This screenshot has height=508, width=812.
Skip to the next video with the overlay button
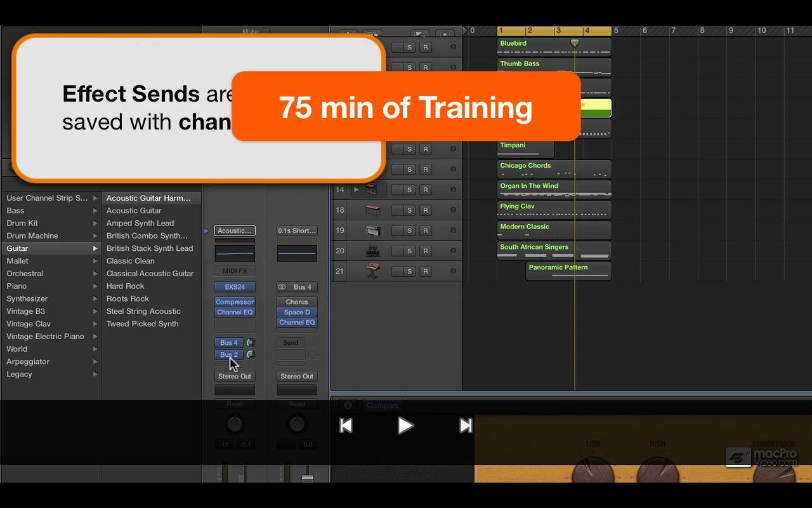click(466, 425)
